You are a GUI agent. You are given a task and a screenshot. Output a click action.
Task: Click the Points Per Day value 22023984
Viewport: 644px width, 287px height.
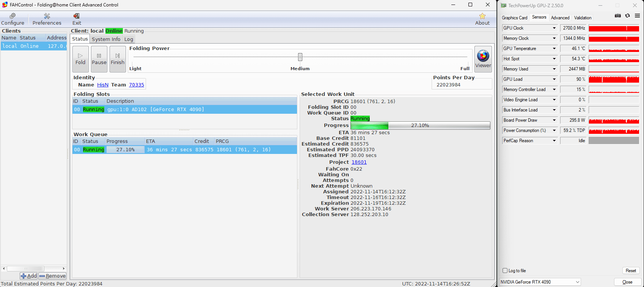(x=448, y=85)
